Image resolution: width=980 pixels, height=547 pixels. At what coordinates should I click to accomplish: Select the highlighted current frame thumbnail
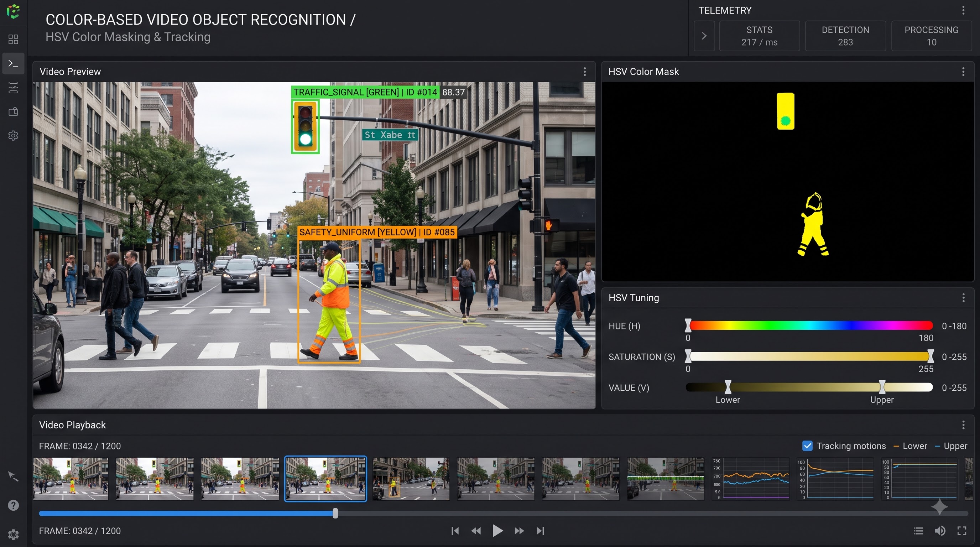[x=325, y=479]
